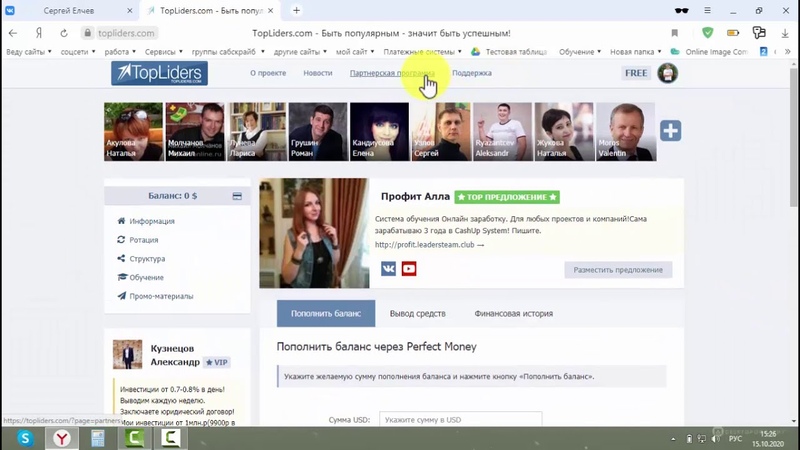Open the Тестовая таблица bookmark
This screenshot has width=800, height=450.
click(509, 52)
